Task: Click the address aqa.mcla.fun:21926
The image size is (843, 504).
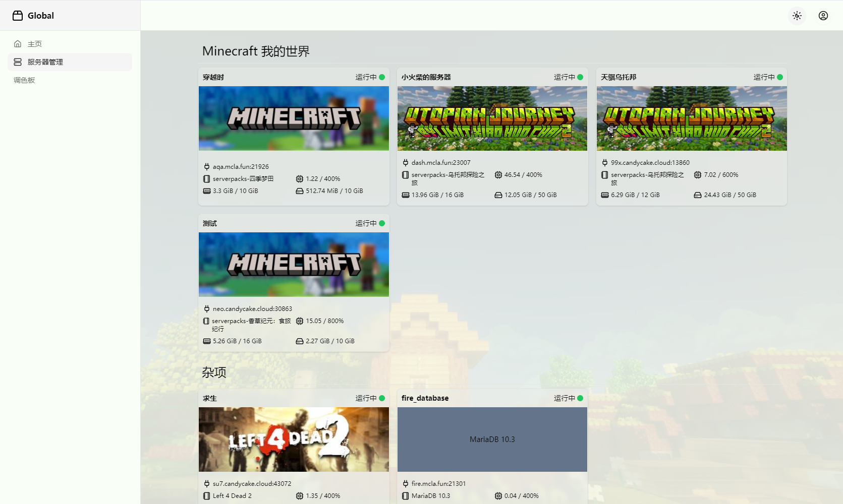Action: tap(241, 167)
